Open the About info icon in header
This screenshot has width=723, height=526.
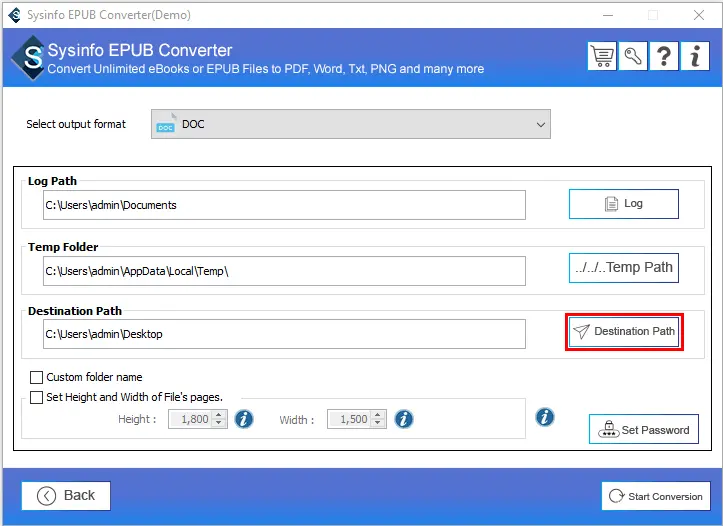coord(695,57)
